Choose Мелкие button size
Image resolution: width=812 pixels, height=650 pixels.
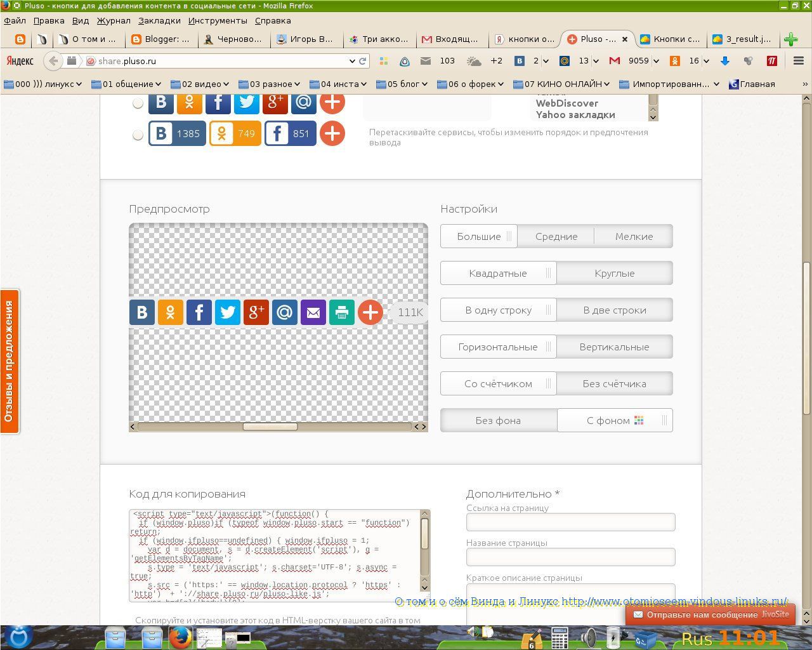point(634,236)
